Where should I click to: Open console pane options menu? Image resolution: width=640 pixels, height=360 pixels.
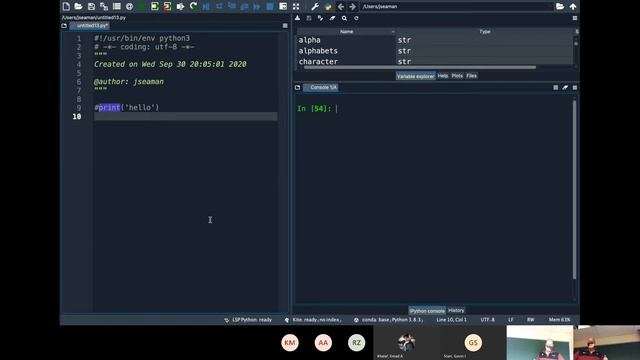pyautogui.click(x=575, y=87)
